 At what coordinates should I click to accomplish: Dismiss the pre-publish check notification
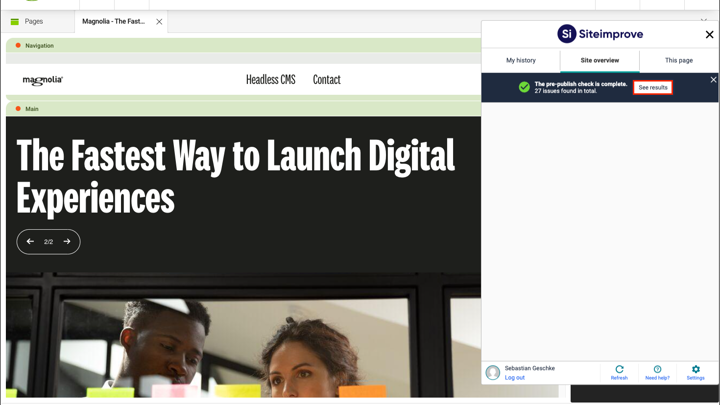pos(713,79)
